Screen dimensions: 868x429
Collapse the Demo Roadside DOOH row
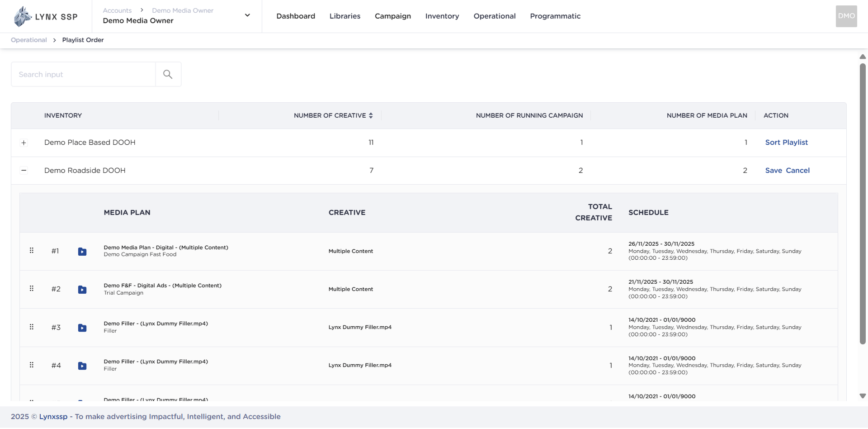coord(24,171)
